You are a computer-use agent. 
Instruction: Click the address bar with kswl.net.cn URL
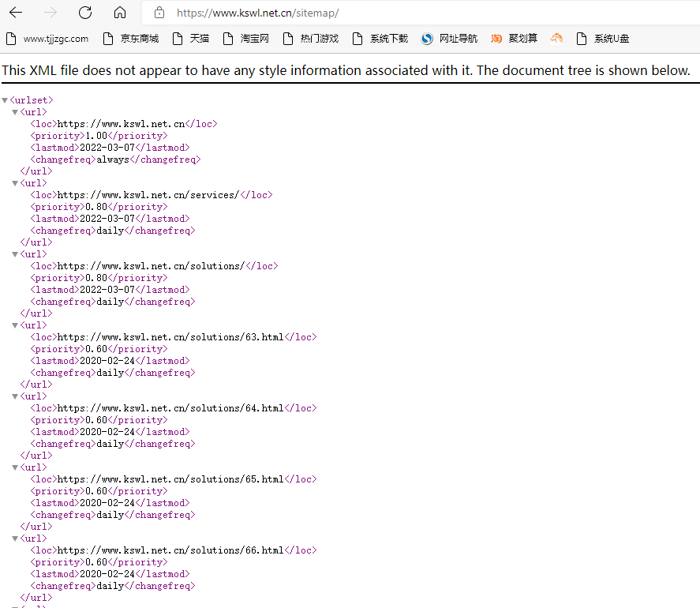point(420,13)
